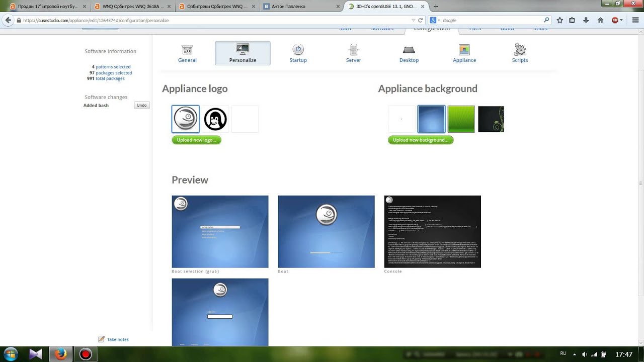
Task: Open the network status tray icon
Action: pyautogui.click(x=594, y=354)
